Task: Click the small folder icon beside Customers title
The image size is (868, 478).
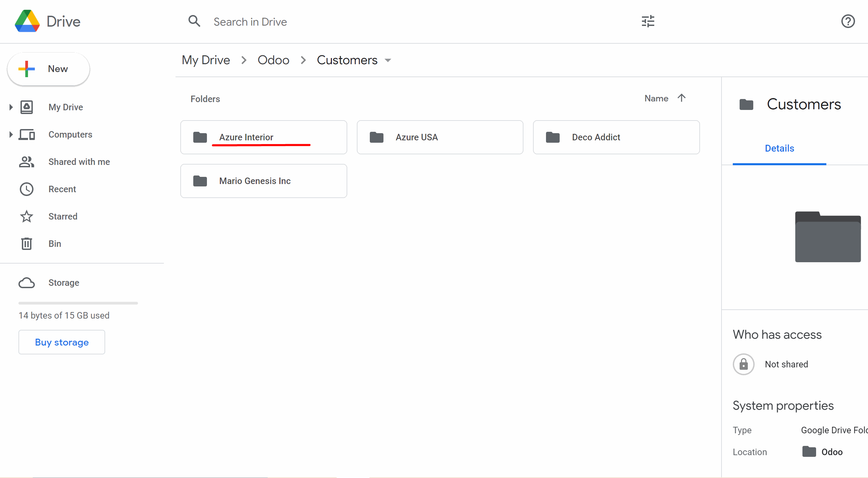Action: tap(746, 104)
